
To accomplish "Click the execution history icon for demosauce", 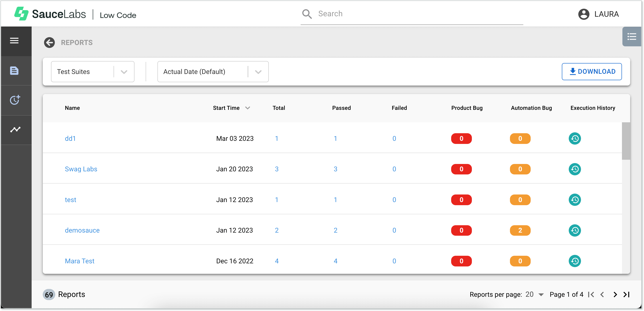I will point(575,230).
